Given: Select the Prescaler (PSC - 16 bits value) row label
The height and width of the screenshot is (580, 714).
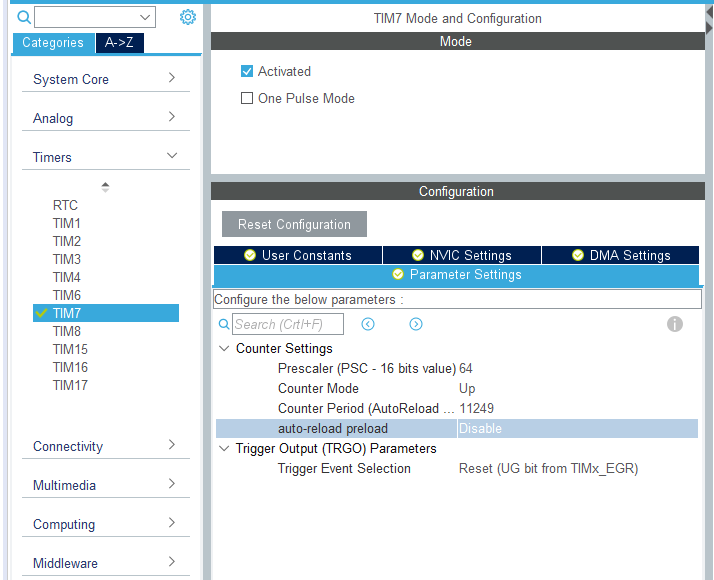Looking at the screenshot, I should click(x=367, y=368).
